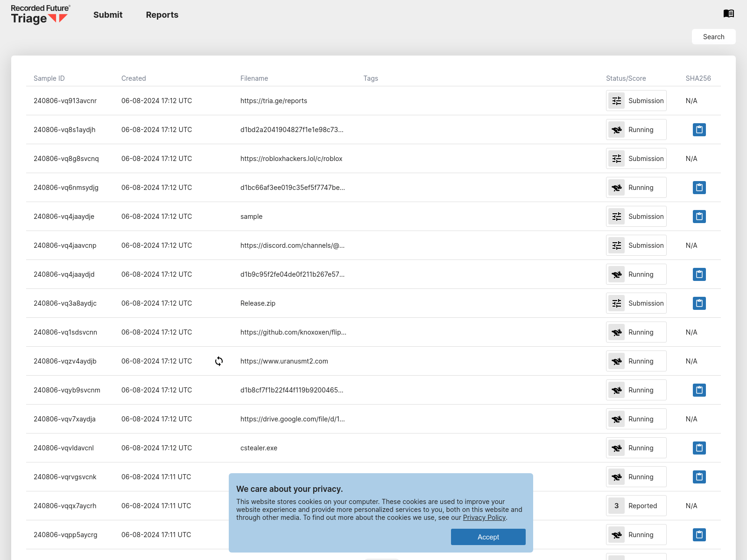Click sample ID 240806-vqv7xaydja

(64, 419)
